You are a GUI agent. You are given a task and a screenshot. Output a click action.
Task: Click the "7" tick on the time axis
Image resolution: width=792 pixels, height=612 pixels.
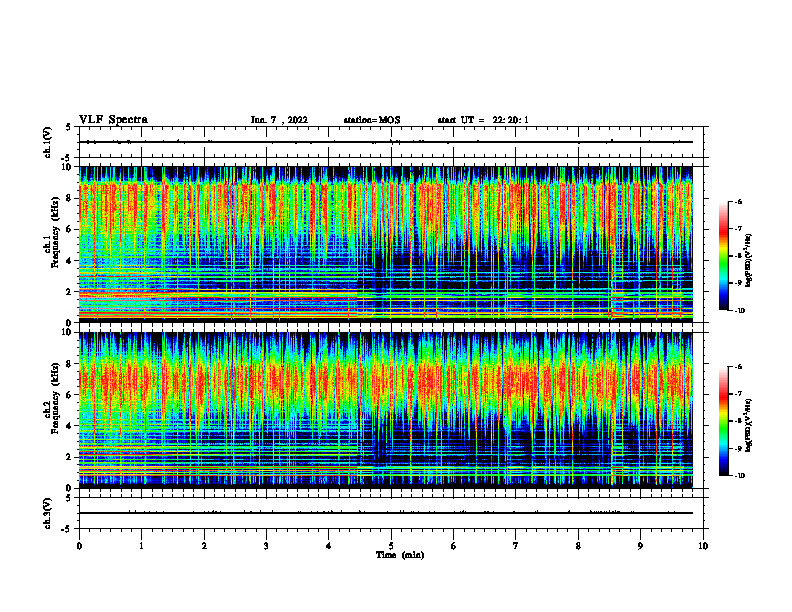(x=516, y=546)
